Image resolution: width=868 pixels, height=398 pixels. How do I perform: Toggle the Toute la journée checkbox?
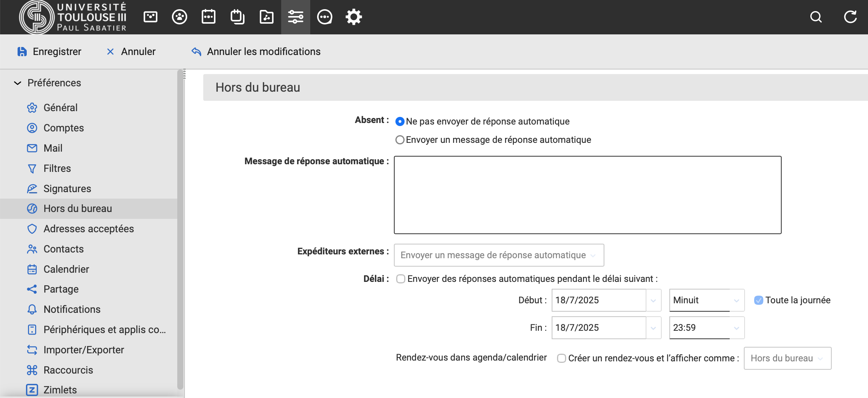tap(759, 300)
